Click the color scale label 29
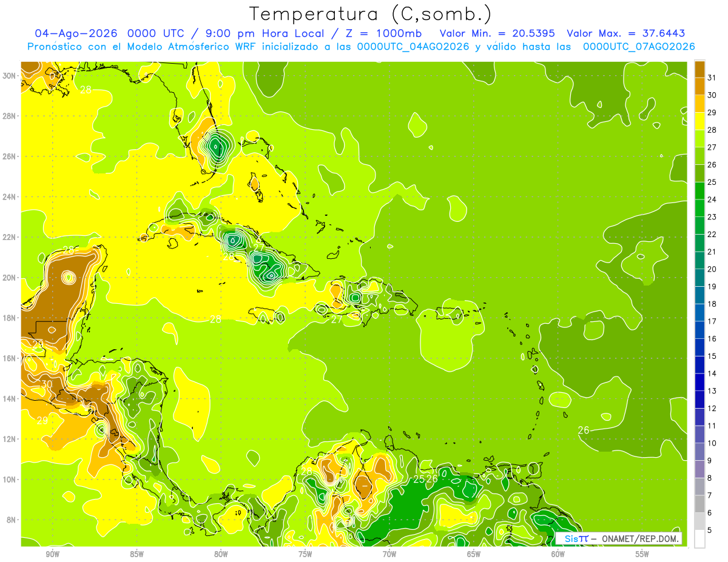 pos(712,112)
